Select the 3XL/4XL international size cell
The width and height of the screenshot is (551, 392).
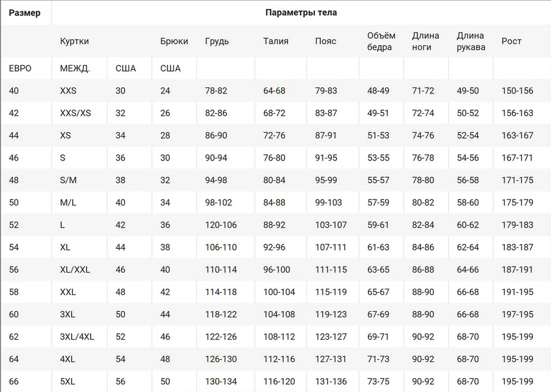77,337
